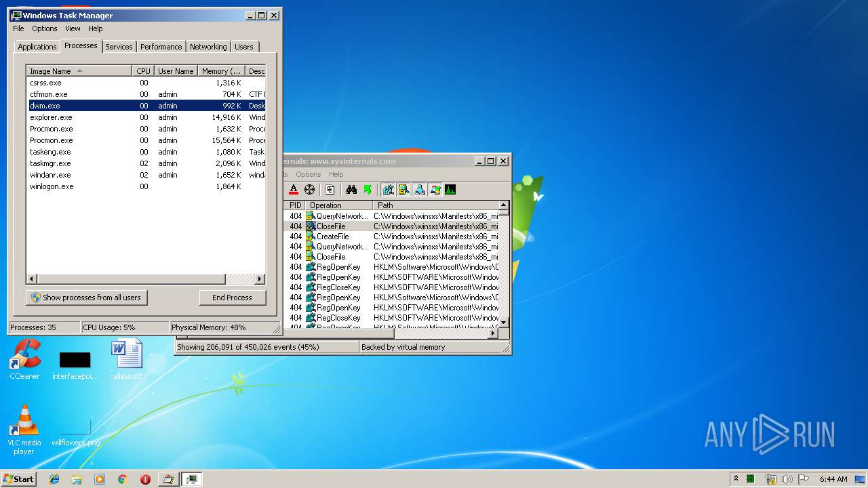The height and width of the screenshot is (488, 868).
Task: Click Show processes from all users button
Action: point(87,298)
